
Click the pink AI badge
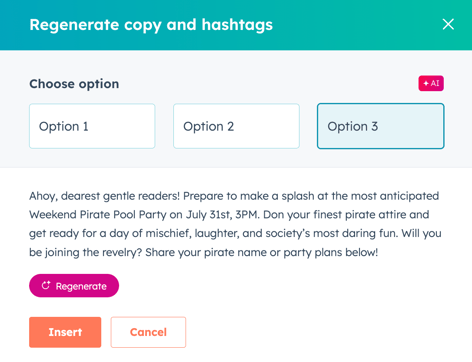(431, 83)
